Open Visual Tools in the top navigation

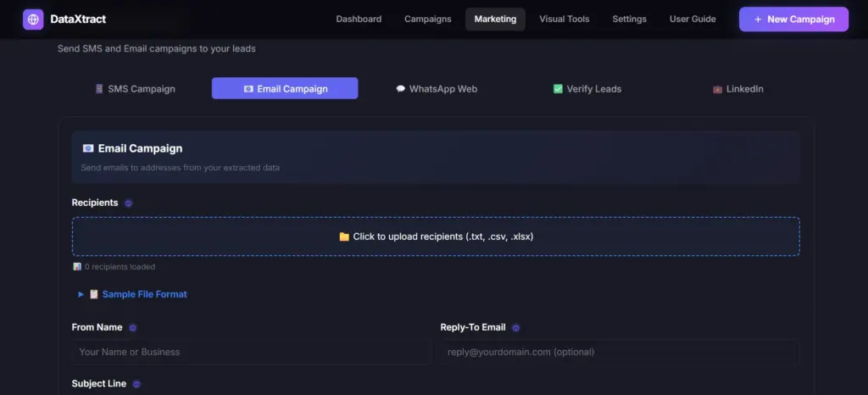pyautogui.click(x=565, y=19)
